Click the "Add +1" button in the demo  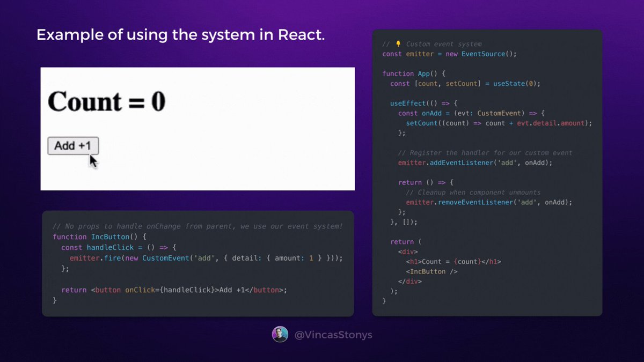(x=73, y=145)
